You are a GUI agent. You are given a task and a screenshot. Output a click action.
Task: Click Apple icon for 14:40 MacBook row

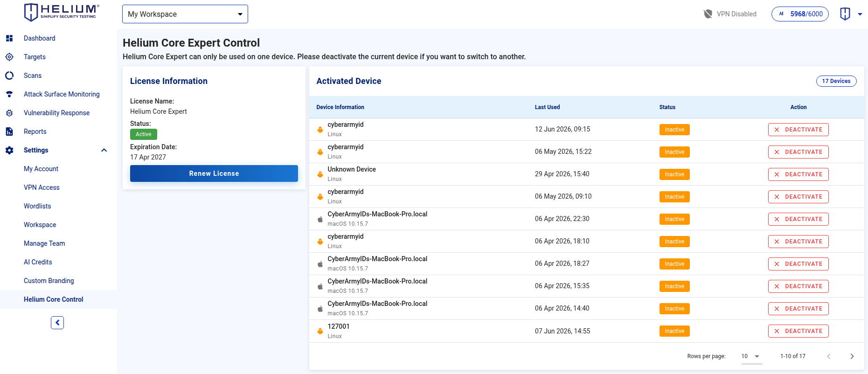point(320,309)
